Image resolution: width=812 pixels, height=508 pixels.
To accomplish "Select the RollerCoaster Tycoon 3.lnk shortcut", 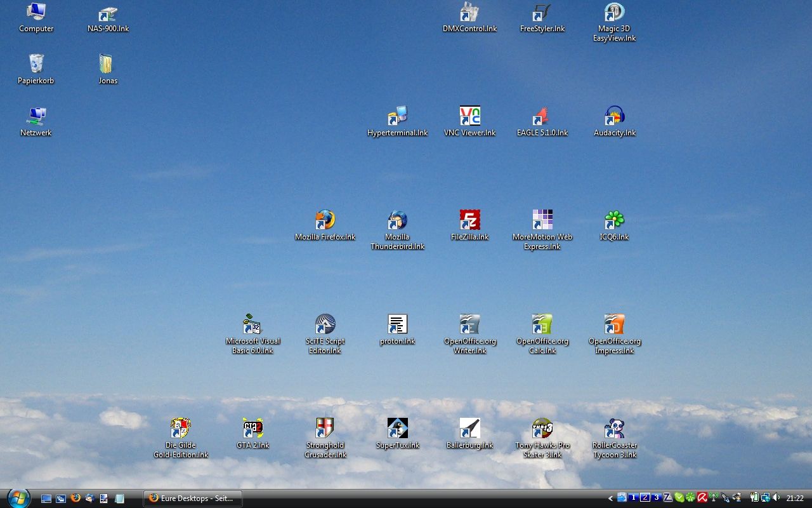I will (614, 438).
